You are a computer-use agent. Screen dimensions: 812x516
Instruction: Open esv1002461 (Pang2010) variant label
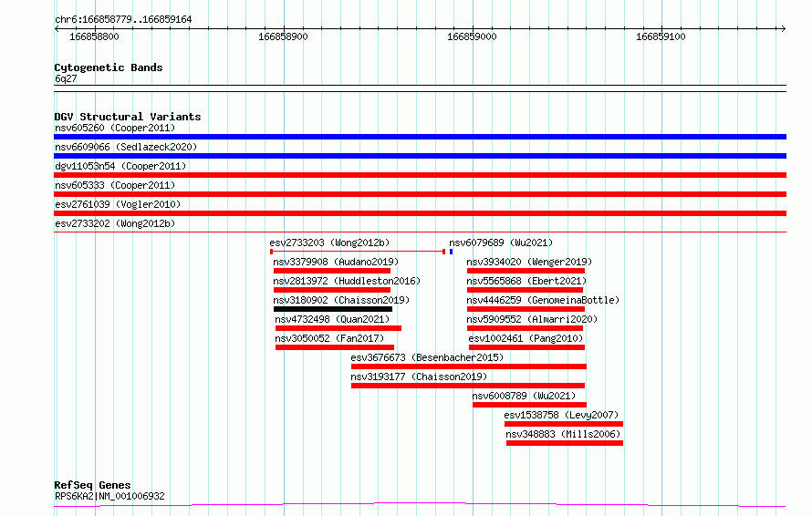pos(526,338)
